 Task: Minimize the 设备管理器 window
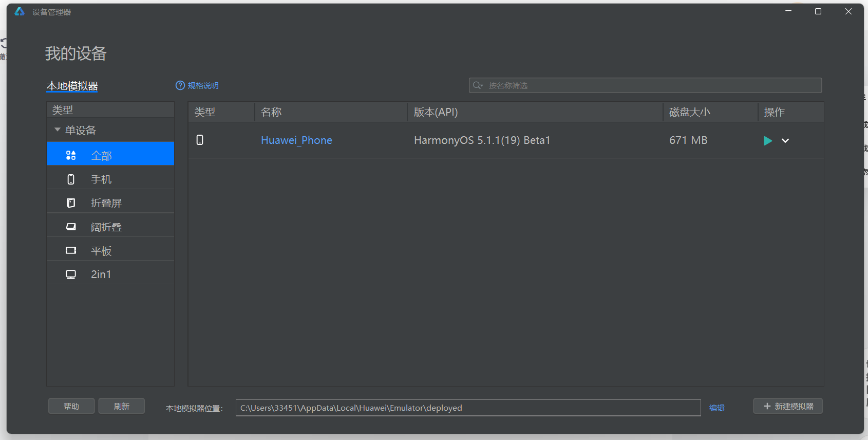788,11
